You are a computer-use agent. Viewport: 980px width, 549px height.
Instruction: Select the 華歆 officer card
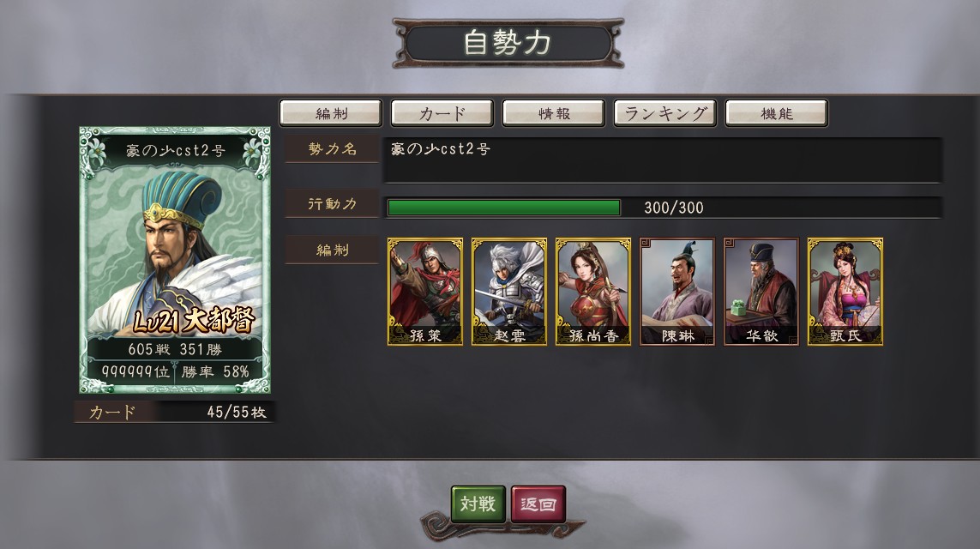761,292
